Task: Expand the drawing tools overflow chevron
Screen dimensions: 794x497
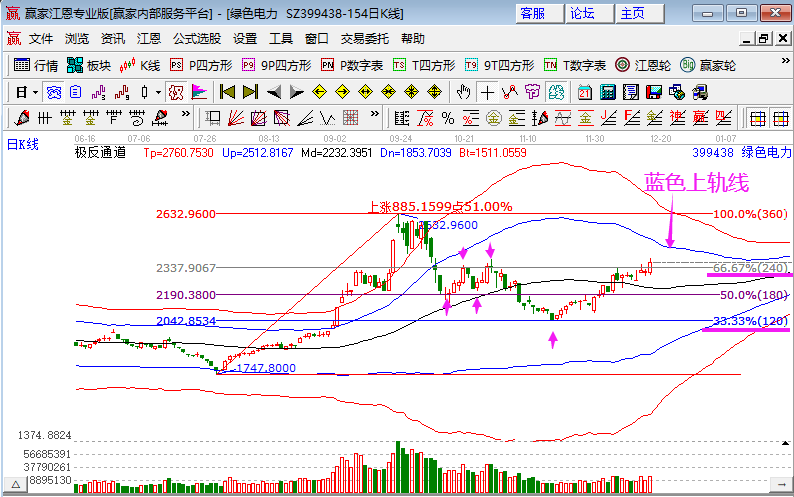Action: coord(186,113)
